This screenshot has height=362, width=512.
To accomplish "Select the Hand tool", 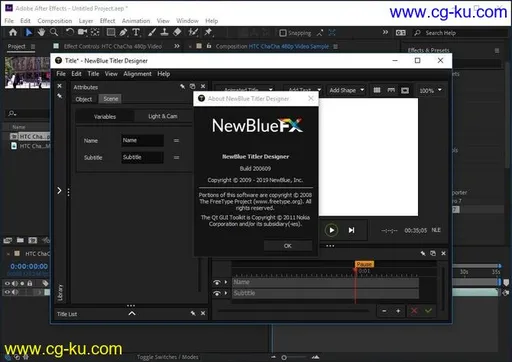I will tap(41, 32).
